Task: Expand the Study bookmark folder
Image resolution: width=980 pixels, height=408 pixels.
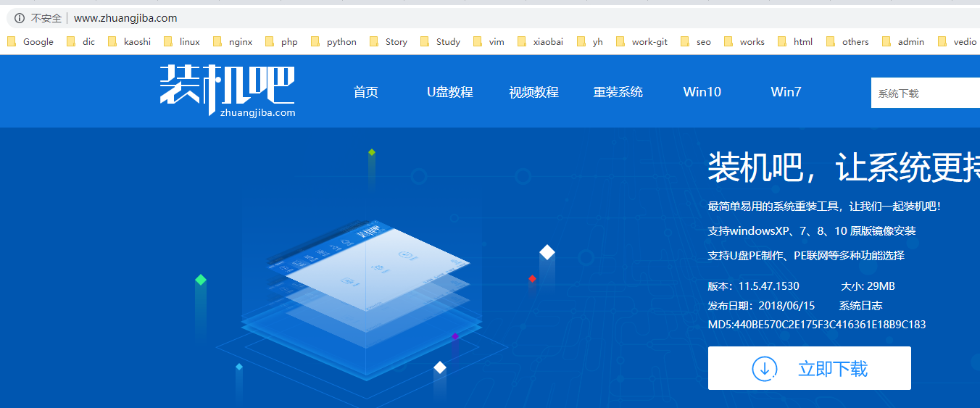Action: (x=441, y=42)
